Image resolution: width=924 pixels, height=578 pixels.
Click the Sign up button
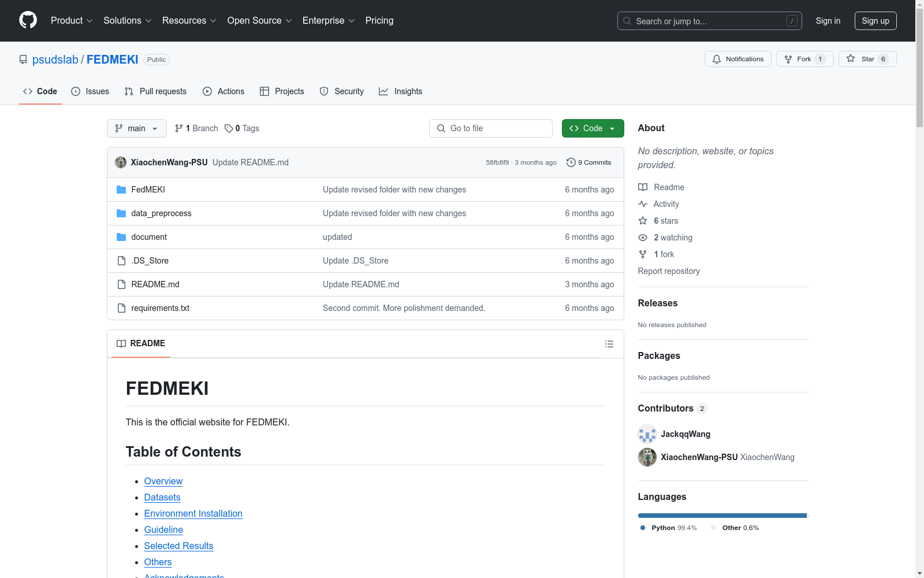coord(875,21)
